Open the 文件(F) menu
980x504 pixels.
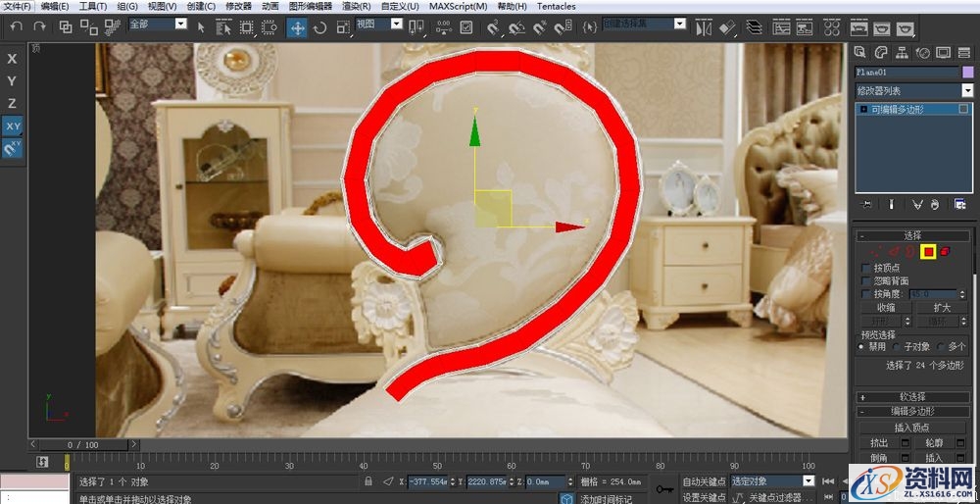[x=18, y=6]
